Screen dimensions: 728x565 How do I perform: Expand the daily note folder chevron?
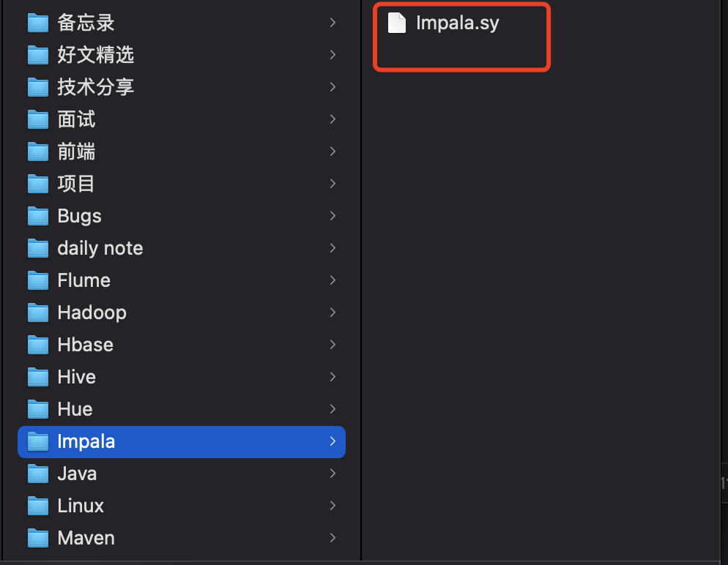point(333,248)
